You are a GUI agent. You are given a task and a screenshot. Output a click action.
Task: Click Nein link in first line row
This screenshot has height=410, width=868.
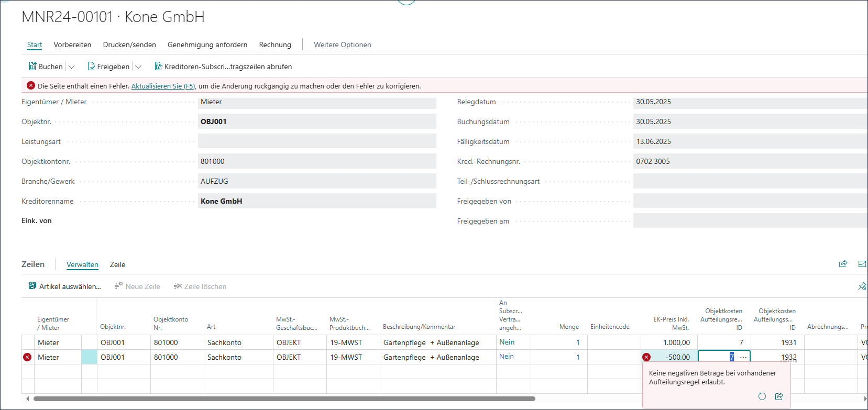tap(507, 342)
